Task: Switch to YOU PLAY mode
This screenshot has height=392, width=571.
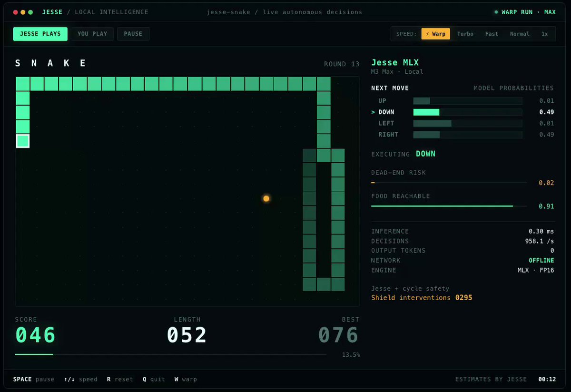Action: click(x=92, y=34)
